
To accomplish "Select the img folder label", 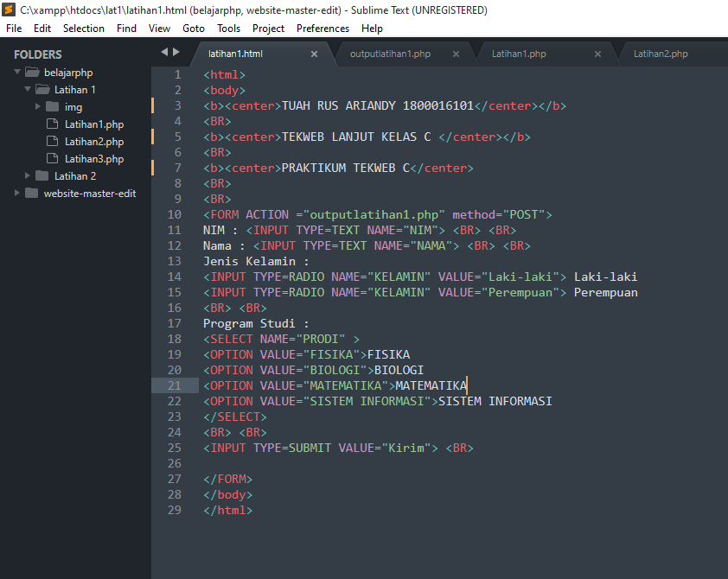I will tap(73, 107).
